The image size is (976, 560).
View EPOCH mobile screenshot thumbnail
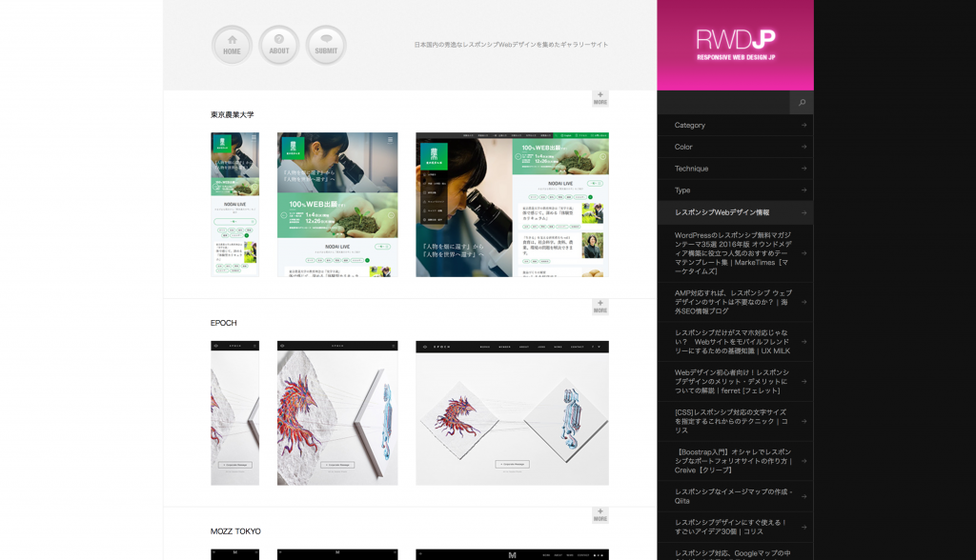click(x=234, y=413)
